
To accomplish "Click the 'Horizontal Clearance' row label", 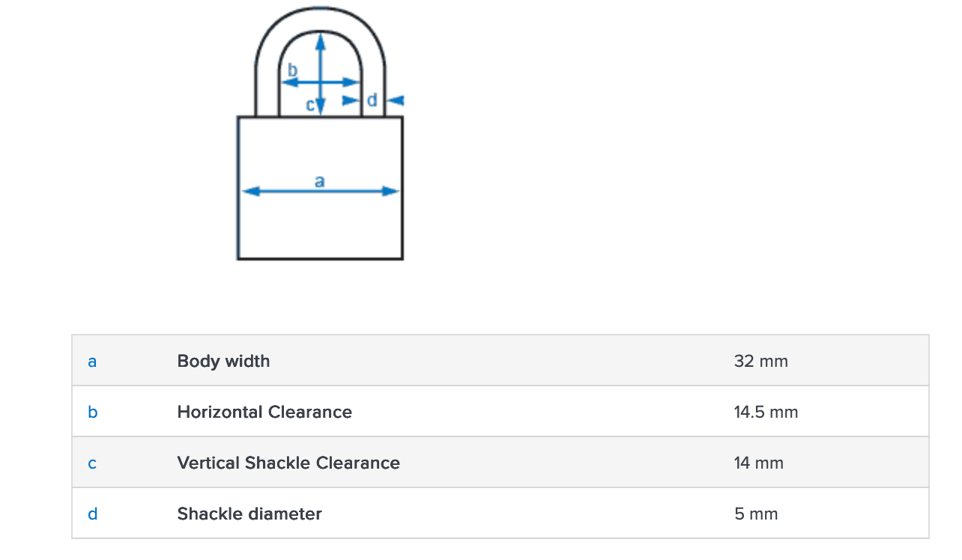I will (264, 413).
